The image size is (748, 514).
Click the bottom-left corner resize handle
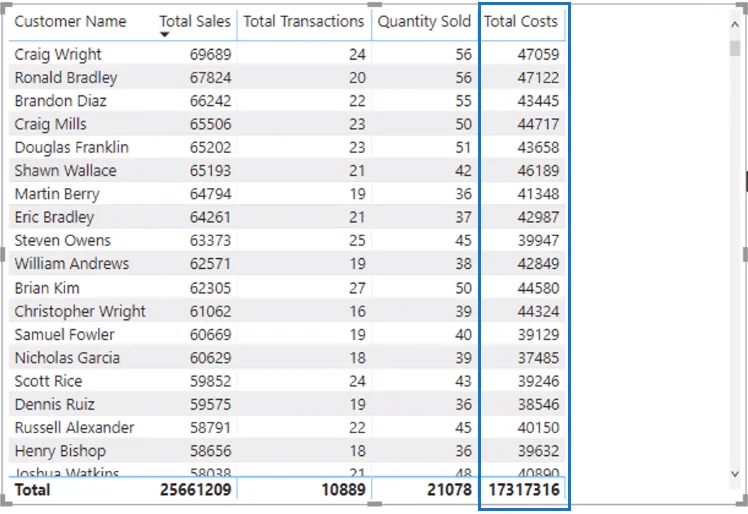pos(5,501)
